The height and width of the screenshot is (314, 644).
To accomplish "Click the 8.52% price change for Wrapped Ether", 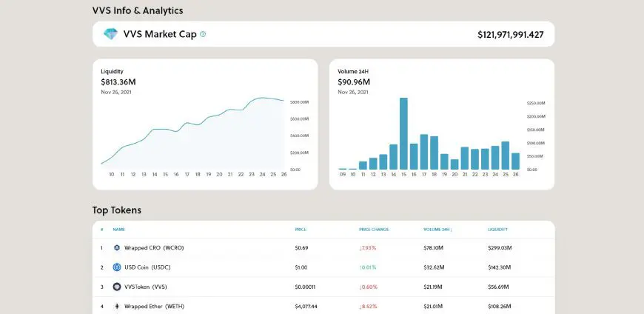I will tap(368, 306).
